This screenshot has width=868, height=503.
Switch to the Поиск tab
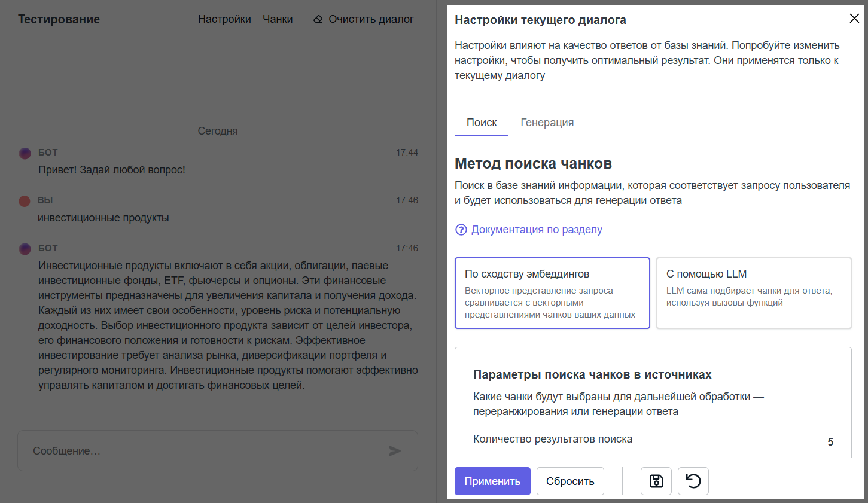click(x=482, y=123)
